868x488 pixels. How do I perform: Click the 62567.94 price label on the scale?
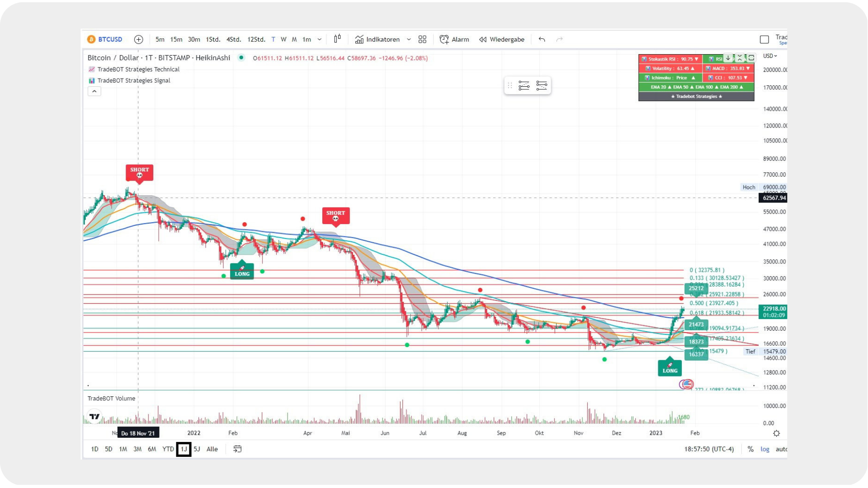pyautogui.click(x=773, y=198)
